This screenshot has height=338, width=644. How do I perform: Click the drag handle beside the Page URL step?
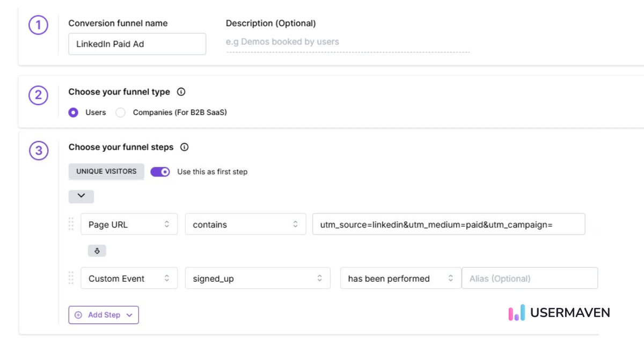[71, 224]
